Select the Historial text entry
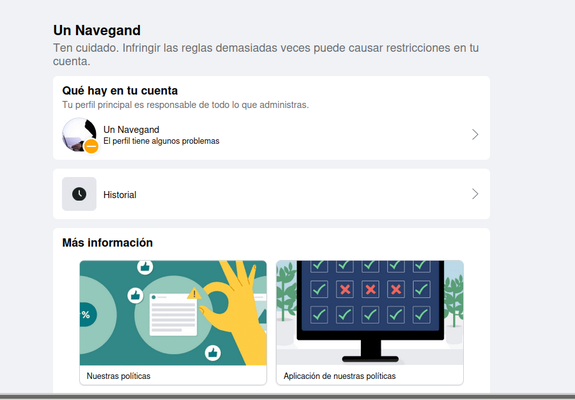The height and width of the screenshot is (400, 575). [120, 195]
